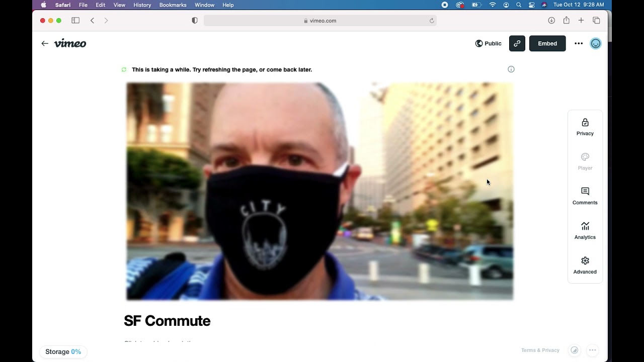Click the SF Commute video thumbnail
The image size is (644, 362).
(319, 192)
